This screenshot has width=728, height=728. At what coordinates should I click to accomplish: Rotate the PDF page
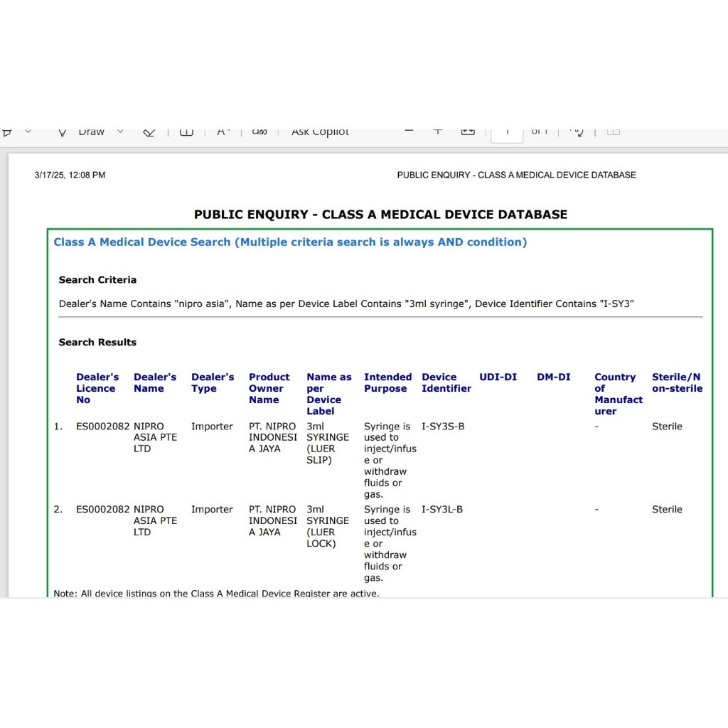point(577,132)
